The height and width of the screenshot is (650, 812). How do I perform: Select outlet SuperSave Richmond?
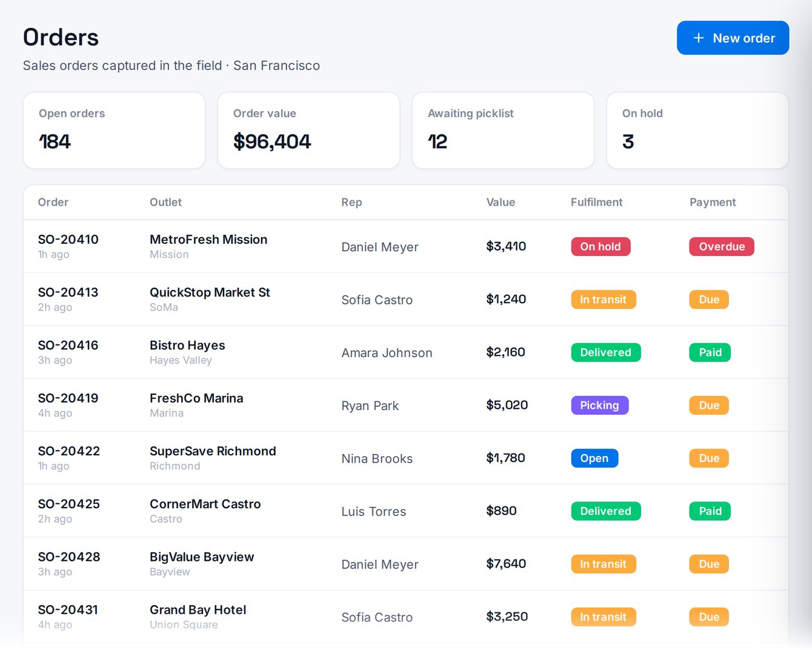[213, 451]
